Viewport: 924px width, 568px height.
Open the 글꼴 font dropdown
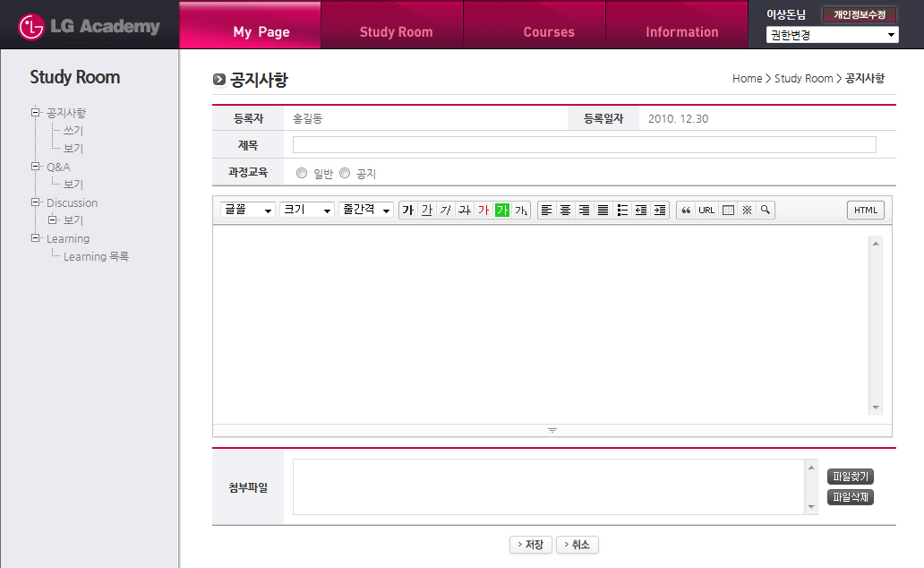(248, 210)
